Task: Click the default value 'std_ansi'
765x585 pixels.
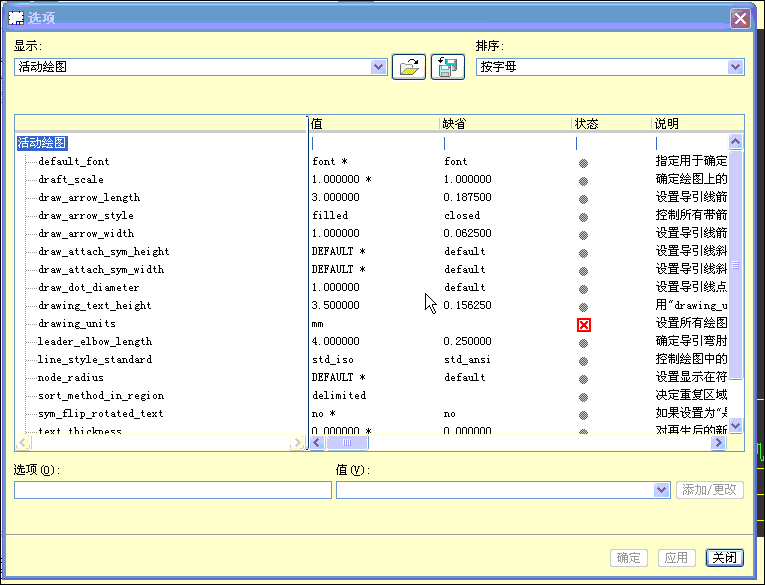Action: point(467,360)
